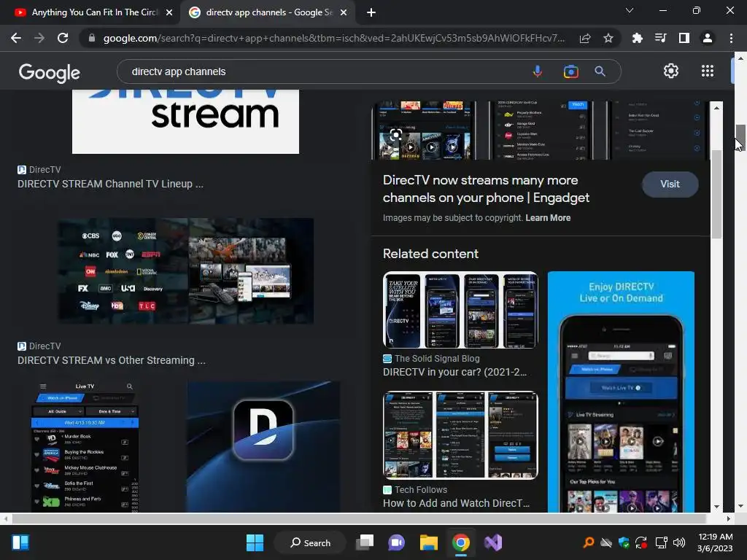Open The Solid Signal Blog related thumbnail

pos(461,310)
